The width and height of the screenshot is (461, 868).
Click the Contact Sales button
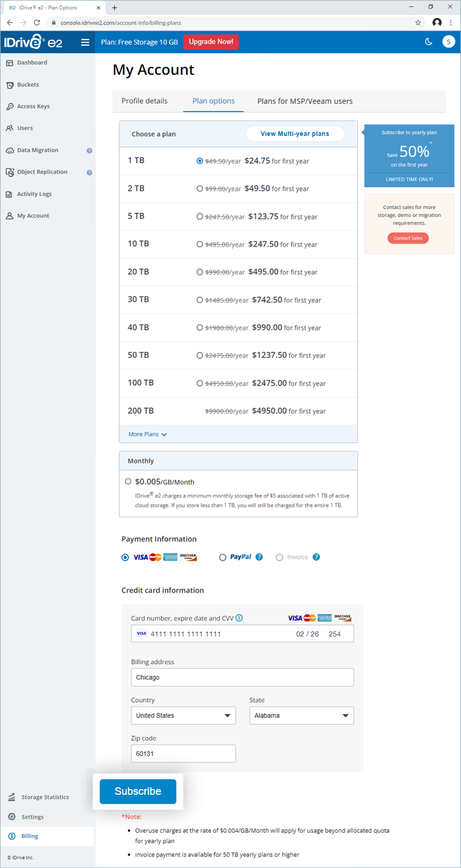(409, 238)
